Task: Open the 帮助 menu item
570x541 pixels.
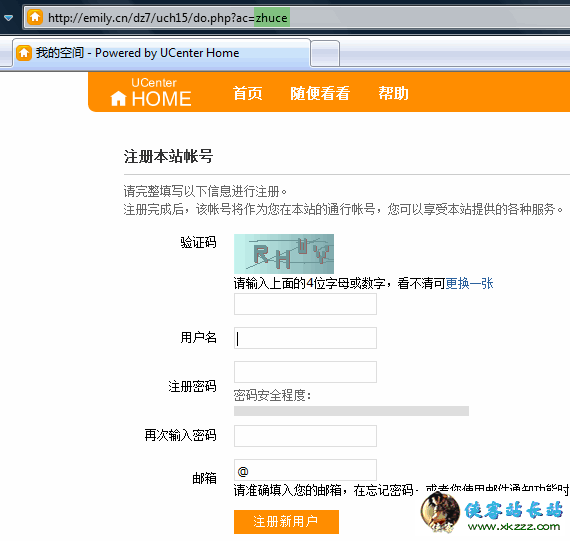Action: coord(393,93)
